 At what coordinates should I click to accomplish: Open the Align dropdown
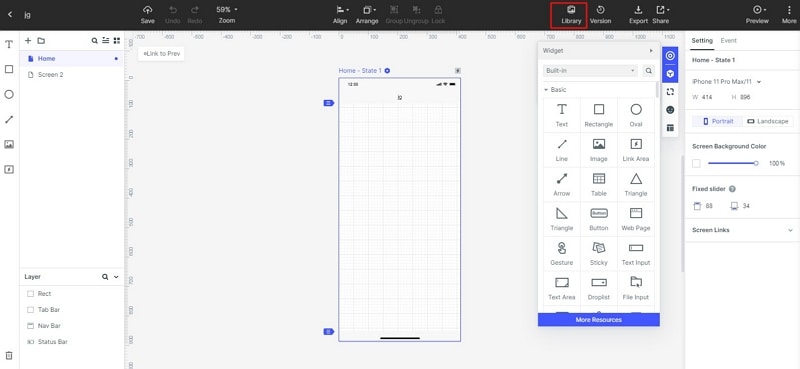[x=340, y=15]
